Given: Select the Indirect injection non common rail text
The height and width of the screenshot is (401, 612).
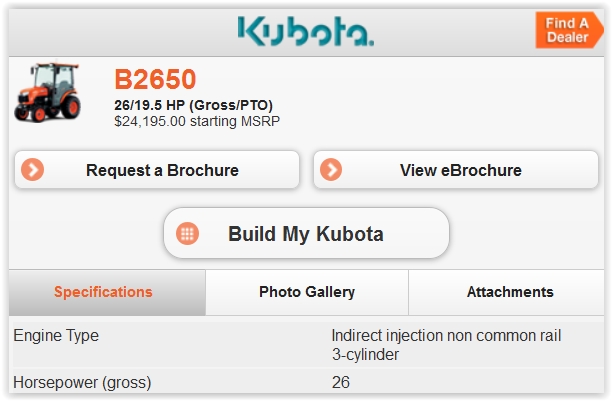Looking at the screenshot, I should (446, 336).
